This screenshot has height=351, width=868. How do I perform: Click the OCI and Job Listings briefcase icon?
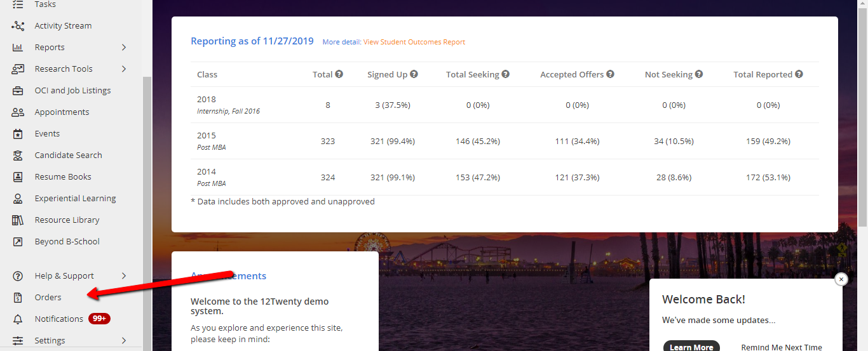tap(18, 91)
